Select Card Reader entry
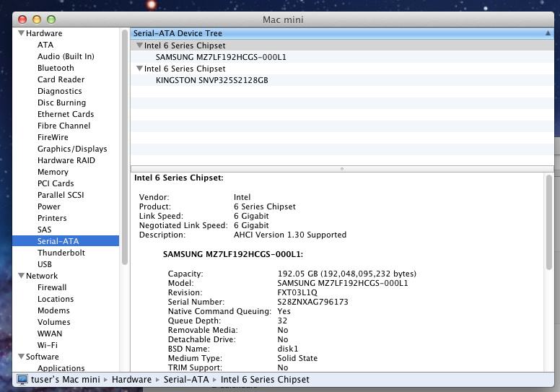The image size is (560, 392). click(61, 79)
